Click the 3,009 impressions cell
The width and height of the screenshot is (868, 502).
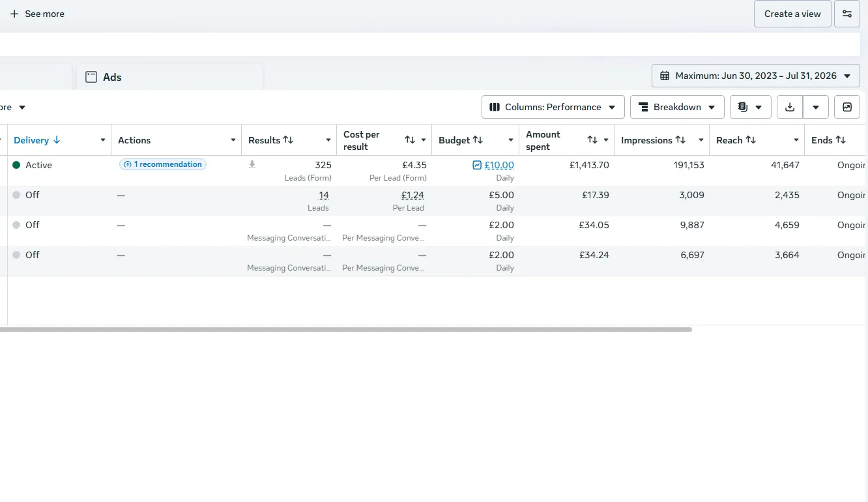coord(691,195)
